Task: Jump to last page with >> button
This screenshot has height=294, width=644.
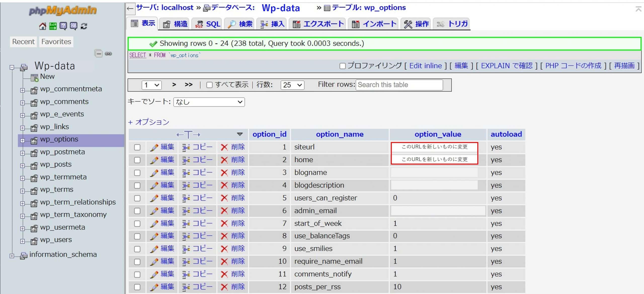Action: coord(189,85)
